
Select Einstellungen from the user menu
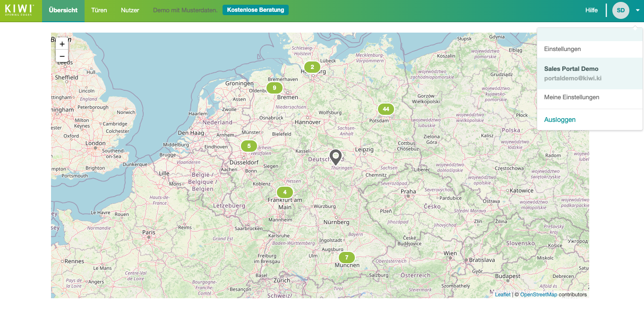pyautogui.click(x=562, y=49)
